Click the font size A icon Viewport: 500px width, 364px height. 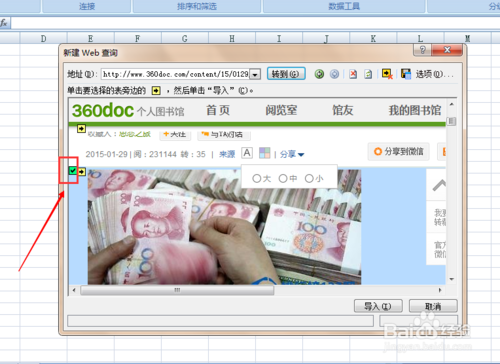pyautogui.click(x=247, y=153)
